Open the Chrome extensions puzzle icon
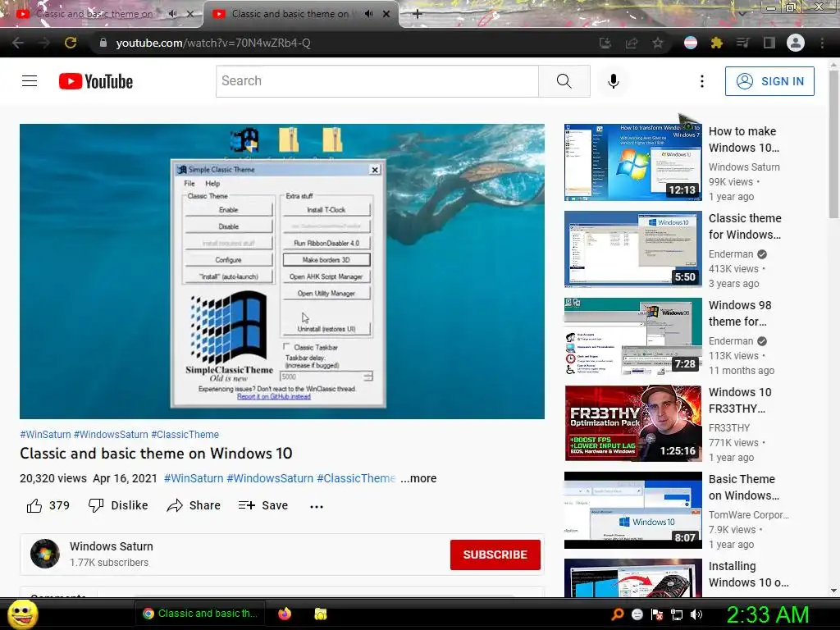Image resolution: width=840 pixels, height=630 pixels. (x=717, y=43)
